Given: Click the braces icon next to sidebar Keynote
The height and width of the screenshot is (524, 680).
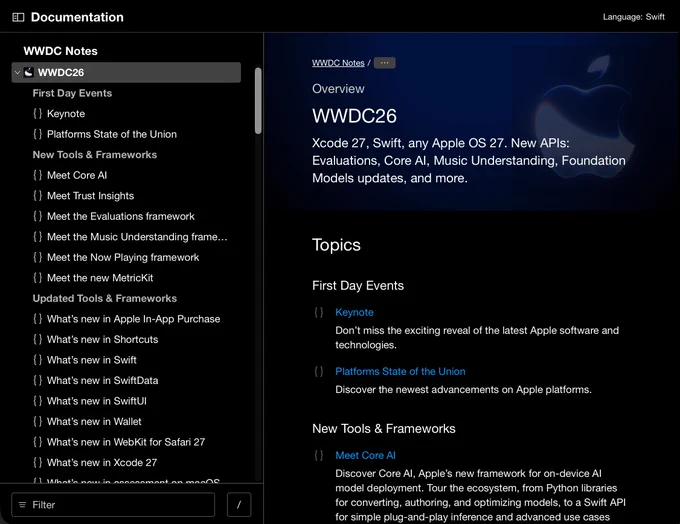Looking at the screenshot, I should pyautogui.click(x=38, y=114).
